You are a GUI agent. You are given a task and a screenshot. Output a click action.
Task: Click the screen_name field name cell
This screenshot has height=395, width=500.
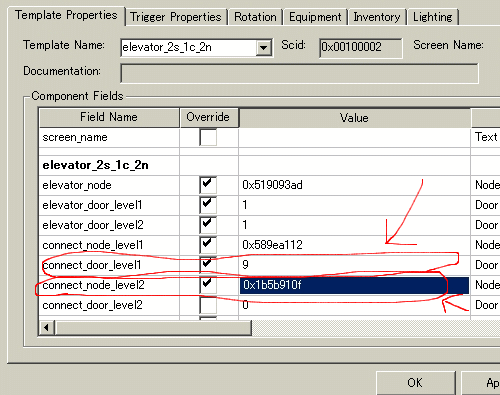[109, 137]
